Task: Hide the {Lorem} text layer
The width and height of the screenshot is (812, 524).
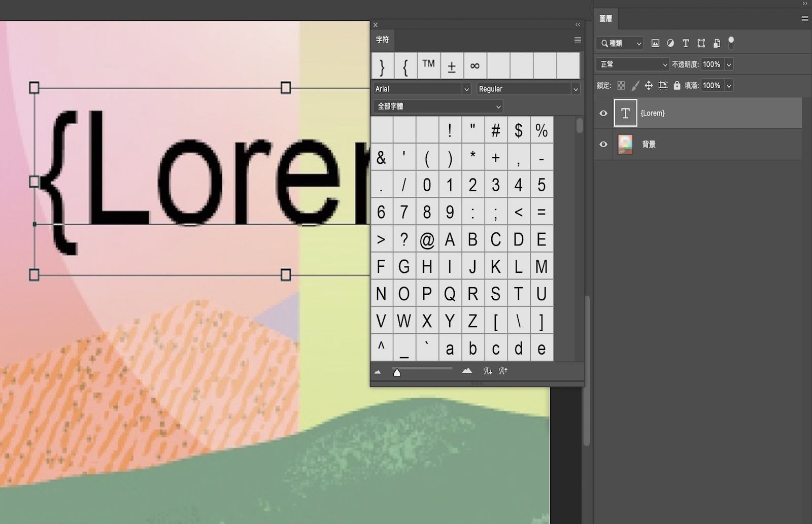Action: point(603,113)
